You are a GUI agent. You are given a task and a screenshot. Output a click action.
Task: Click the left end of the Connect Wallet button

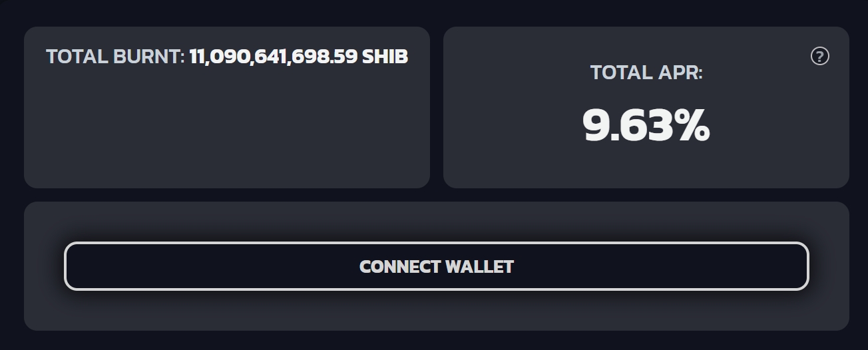pos(87,266)
